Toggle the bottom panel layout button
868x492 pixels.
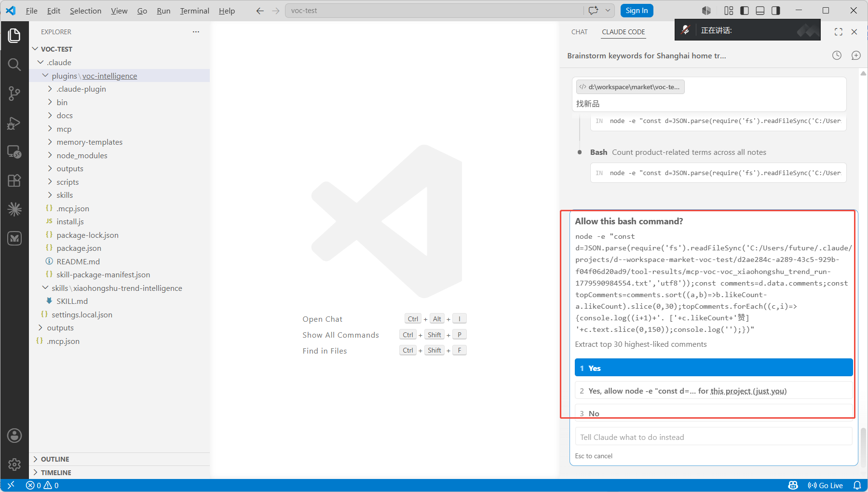(760, 11)
